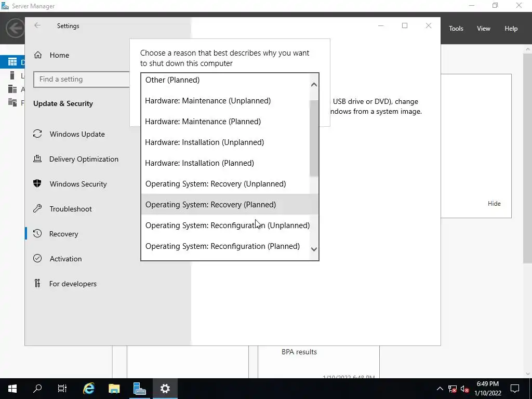532x399 pixels.
Task: Click the muted volume tray icon
Action: pos(465,389)
